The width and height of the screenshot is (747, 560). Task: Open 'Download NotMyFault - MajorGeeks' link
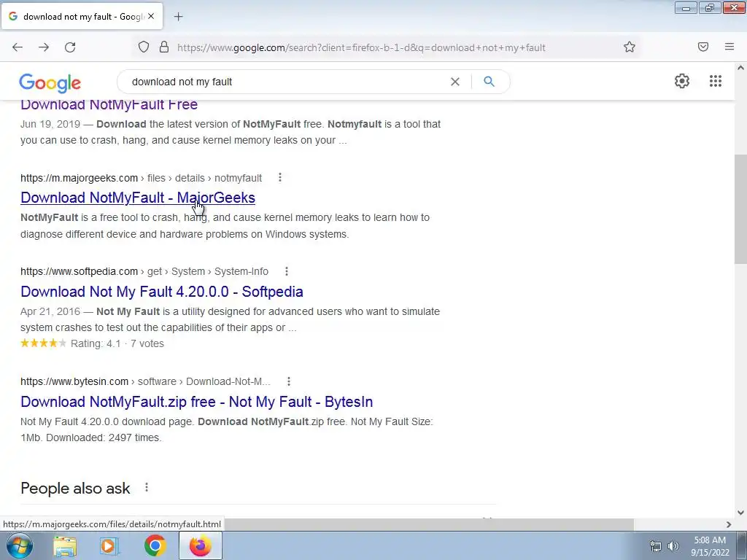pos(138,198)
